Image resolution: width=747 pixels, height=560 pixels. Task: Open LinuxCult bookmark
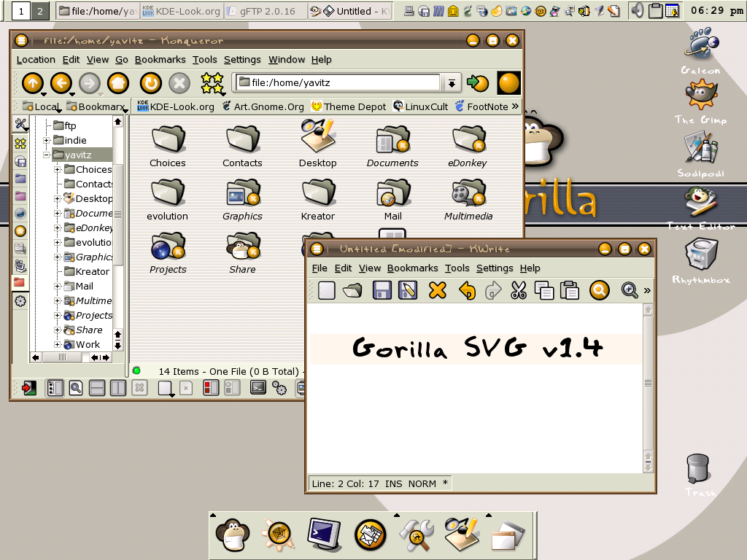click(x=421, y=106)
